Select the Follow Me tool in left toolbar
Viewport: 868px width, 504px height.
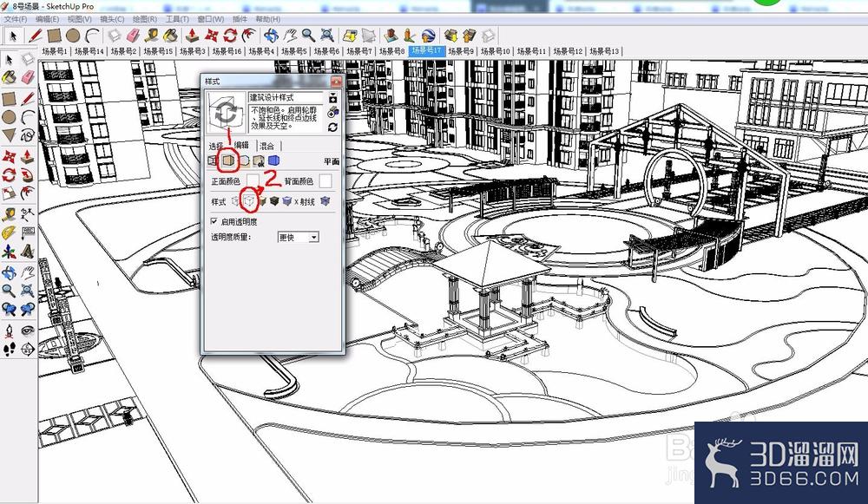point(27,175)
